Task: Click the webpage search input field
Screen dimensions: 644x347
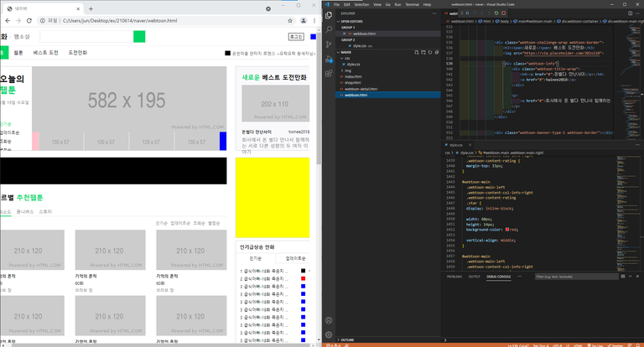Action: (86, 37)
